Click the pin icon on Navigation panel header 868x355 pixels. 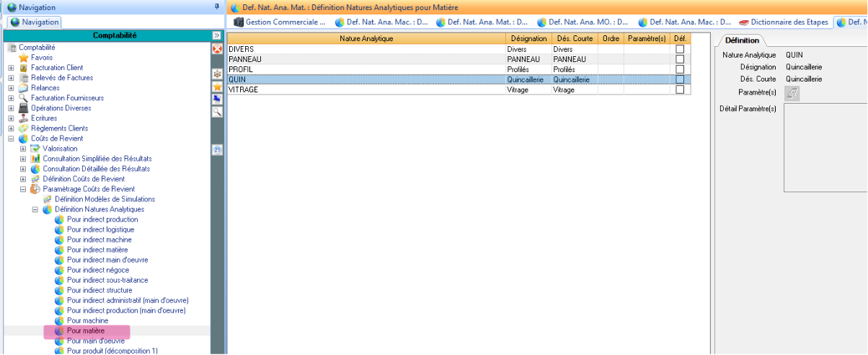point(217,6)
